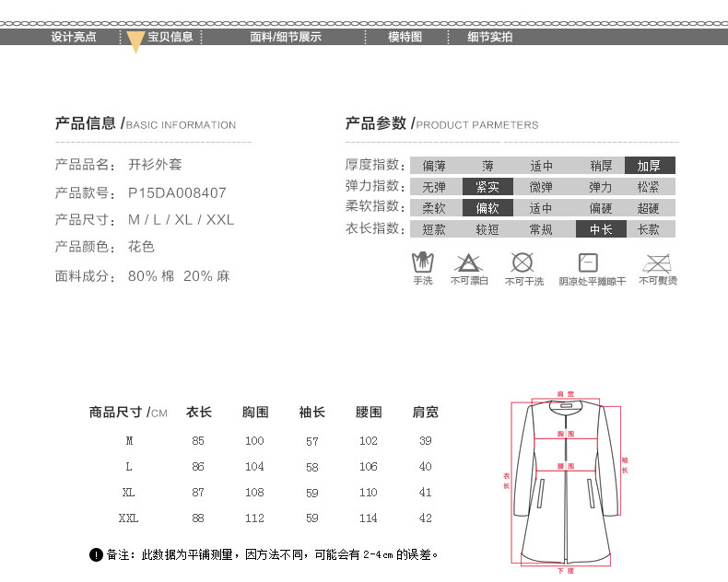The height and width of the screenshot is (582, 728).
Task: Select 短款 in length index
Action: tap(434, 229)
